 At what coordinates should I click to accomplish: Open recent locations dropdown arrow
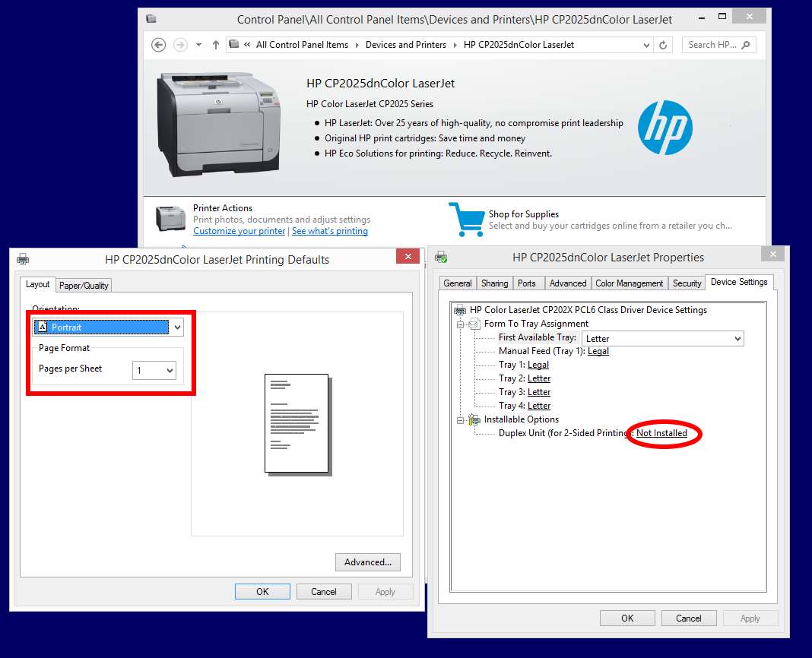pyautogui.click(x=199, y=45)
